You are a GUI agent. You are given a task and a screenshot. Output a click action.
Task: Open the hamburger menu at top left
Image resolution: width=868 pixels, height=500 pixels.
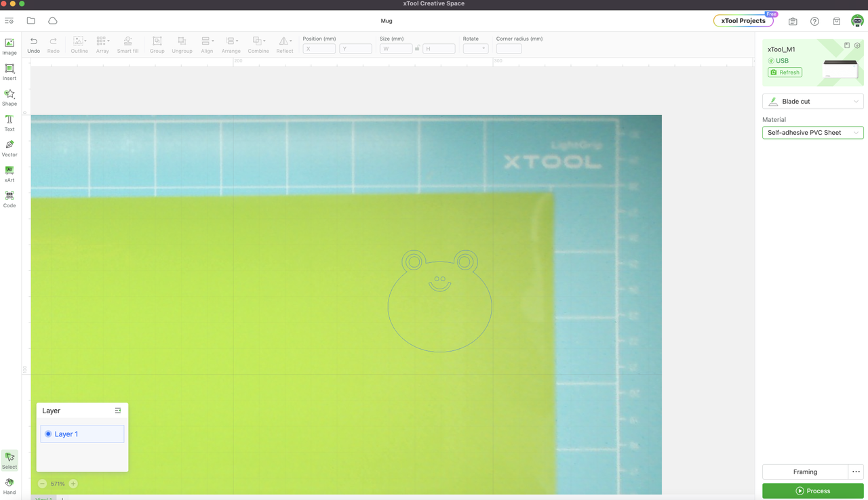9,21
